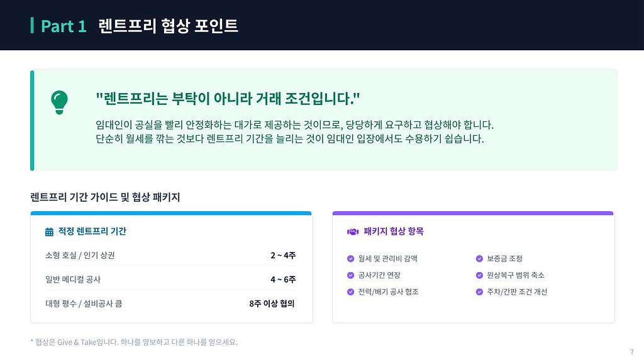Click the Give & Take footnote text

click(134, 343)
